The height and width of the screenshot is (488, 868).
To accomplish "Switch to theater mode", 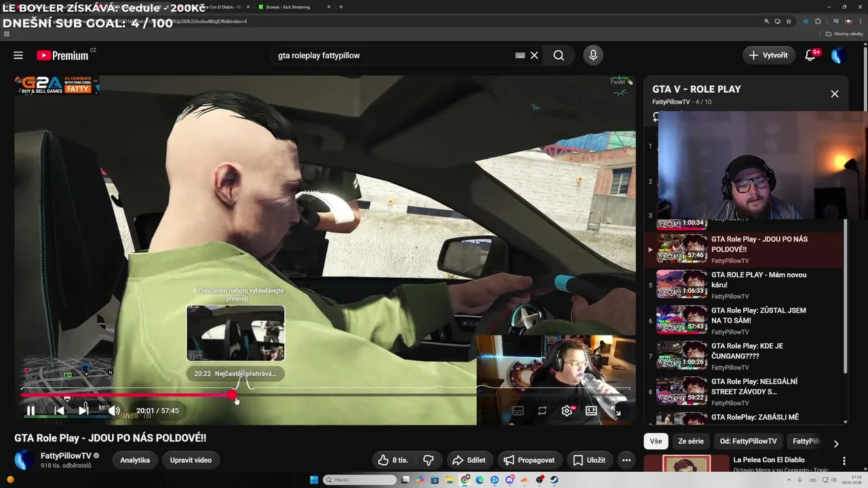I will pos(591,411).
